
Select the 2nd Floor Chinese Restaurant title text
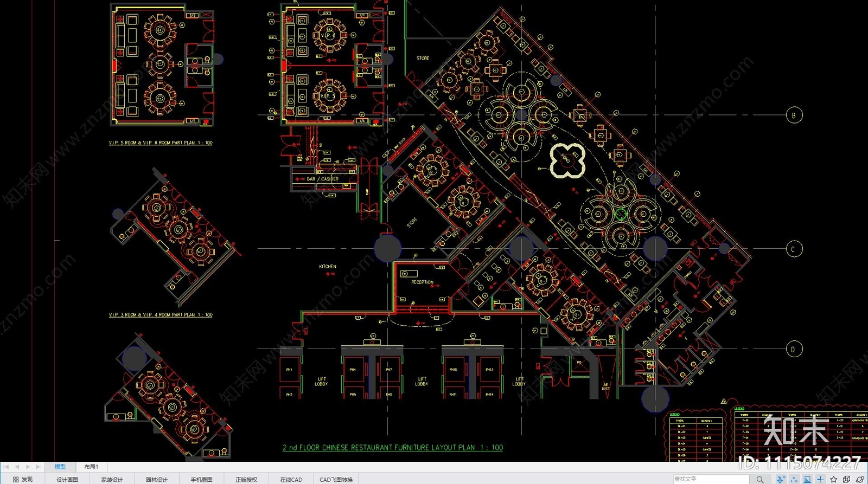[x=392, y=448]
